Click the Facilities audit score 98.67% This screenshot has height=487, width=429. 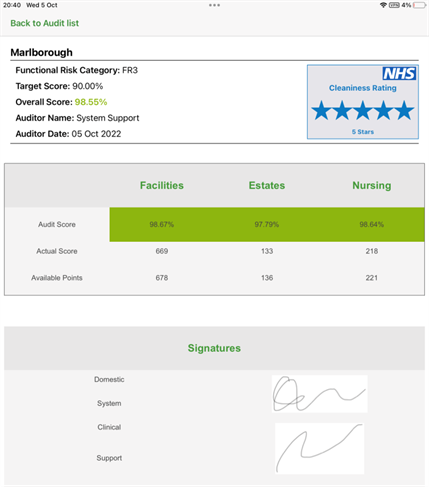point(162,224)
